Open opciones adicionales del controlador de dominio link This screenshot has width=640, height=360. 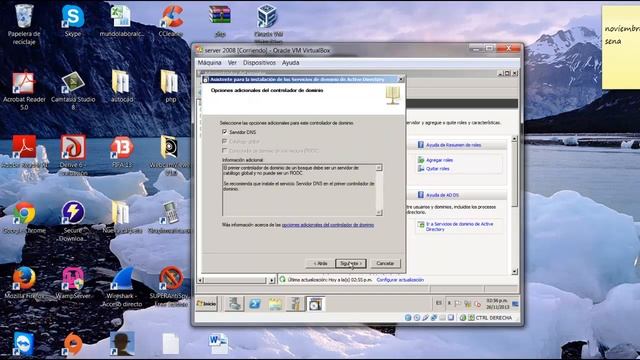click(x=328, y=225)
